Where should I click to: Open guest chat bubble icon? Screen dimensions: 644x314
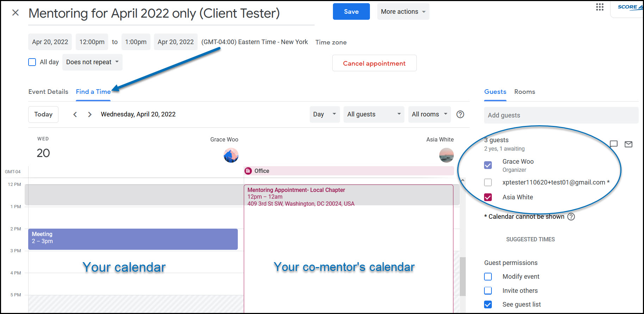point(614,144)
